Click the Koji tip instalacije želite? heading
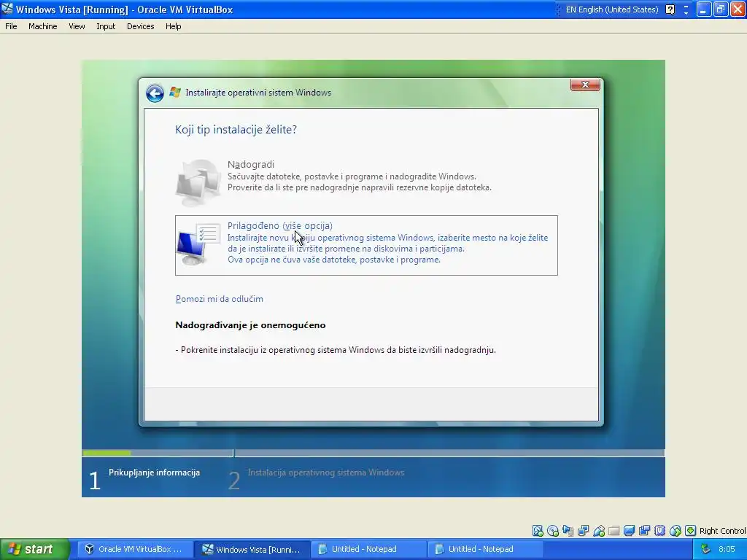 236,130
